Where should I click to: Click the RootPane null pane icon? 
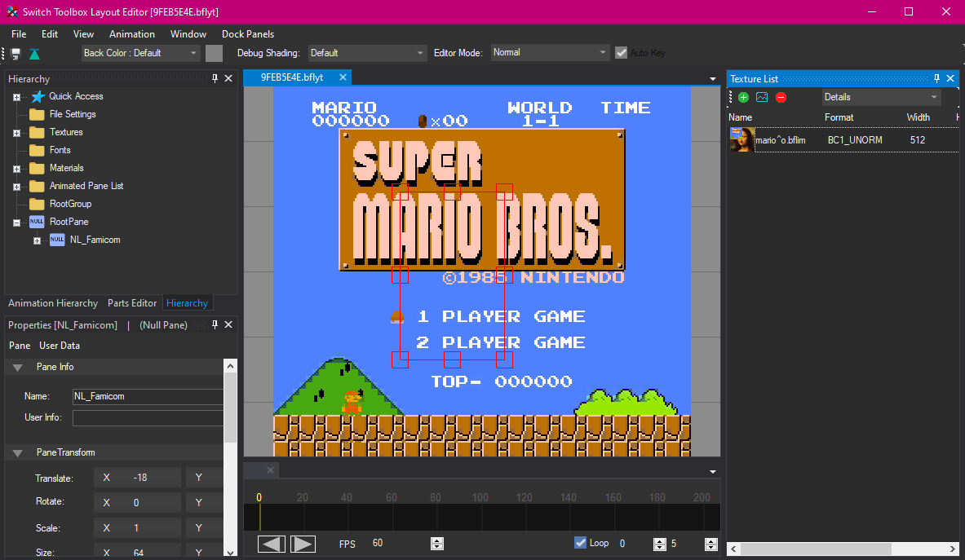pyautogui.click(x=37, y=221)
